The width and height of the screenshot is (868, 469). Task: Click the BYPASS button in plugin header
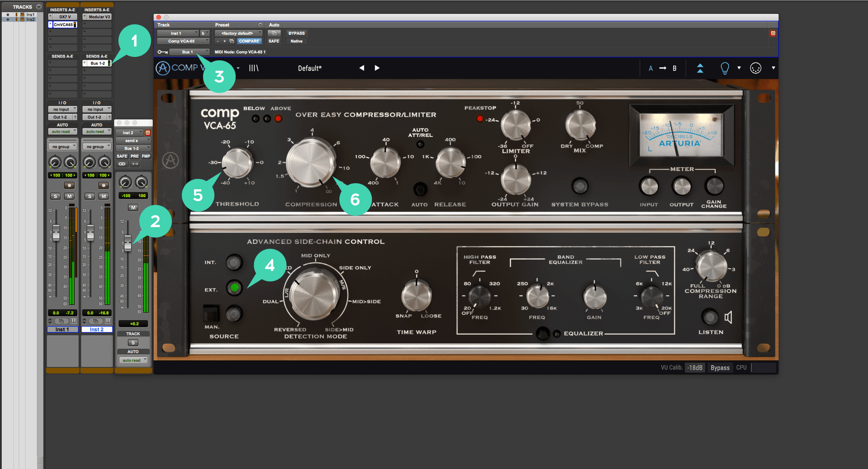(x=297, y=33)
